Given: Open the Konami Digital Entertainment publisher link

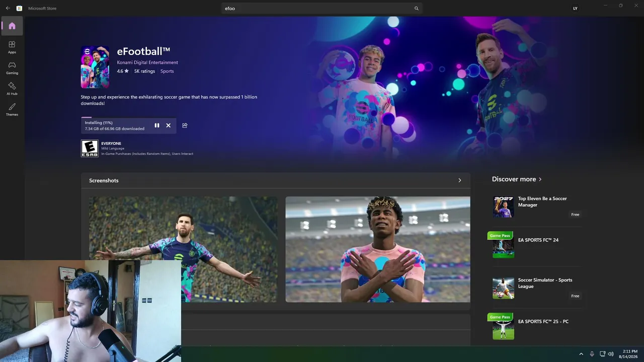Looking at the screenshot, I should pyautogui.click(x=147, y=62).
